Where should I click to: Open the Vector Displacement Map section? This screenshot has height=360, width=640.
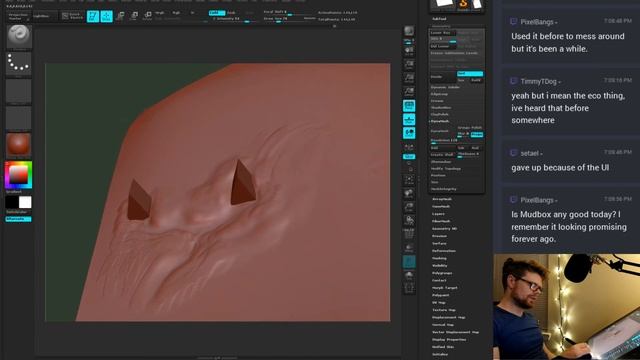click(456, 332)
